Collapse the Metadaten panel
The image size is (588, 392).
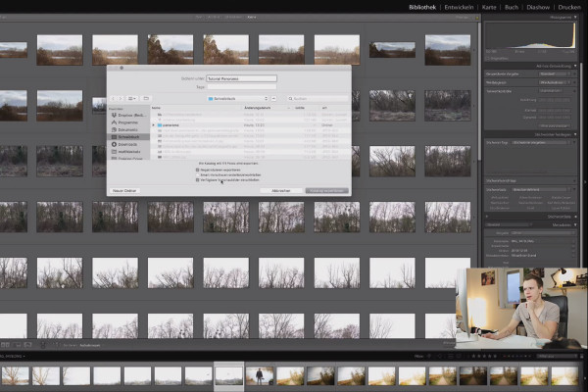(x=575, y=224)
